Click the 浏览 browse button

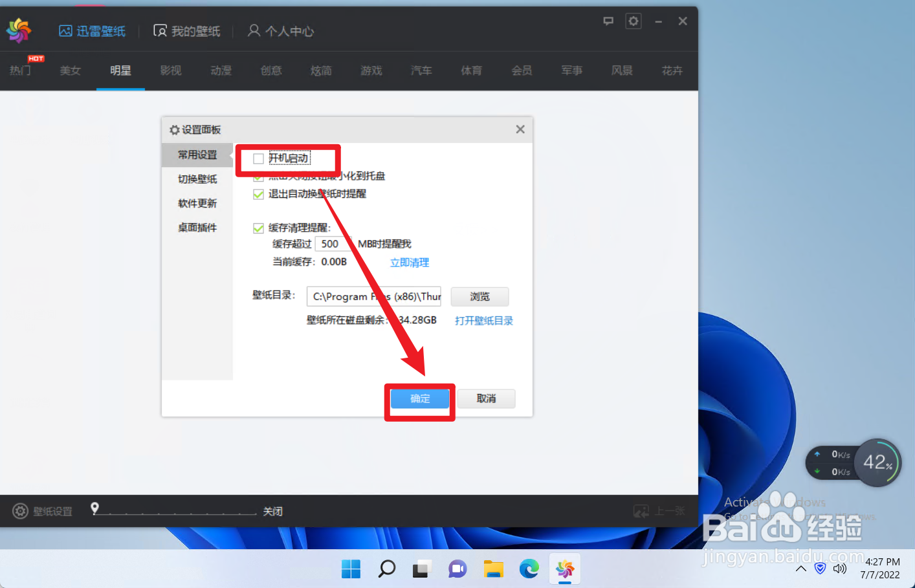(480, 296)
